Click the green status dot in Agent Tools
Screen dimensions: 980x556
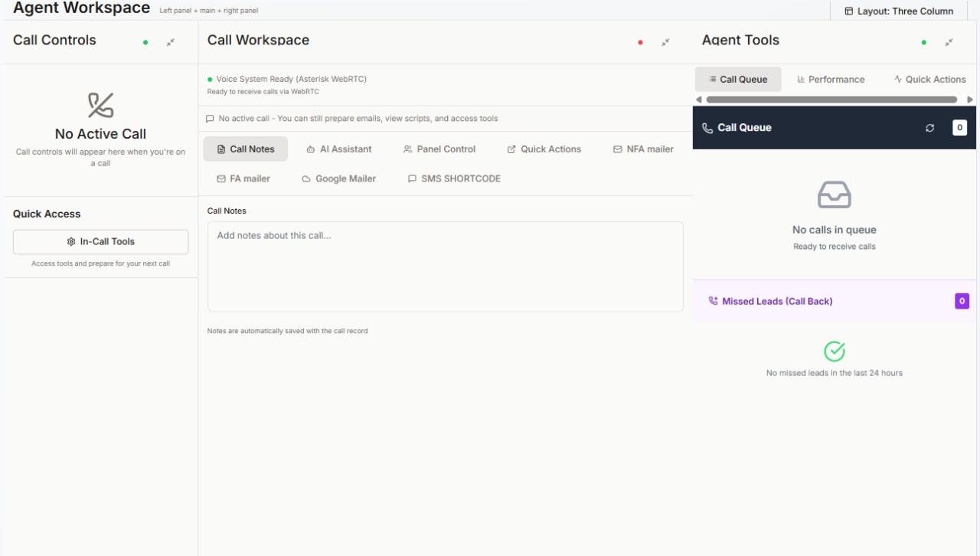coord(923,42)
